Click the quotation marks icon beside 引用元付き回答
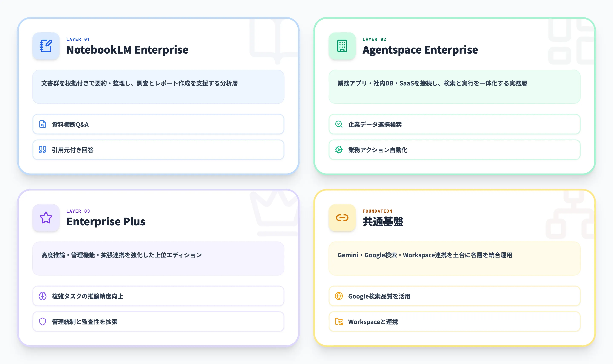The height and width of the screenshot is (364, 613). pos(43,150)
